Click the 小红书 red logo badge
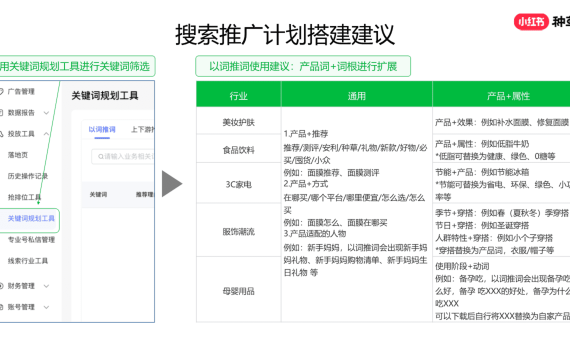The height and width of the screenshot is (360, 570). (531, 22)
